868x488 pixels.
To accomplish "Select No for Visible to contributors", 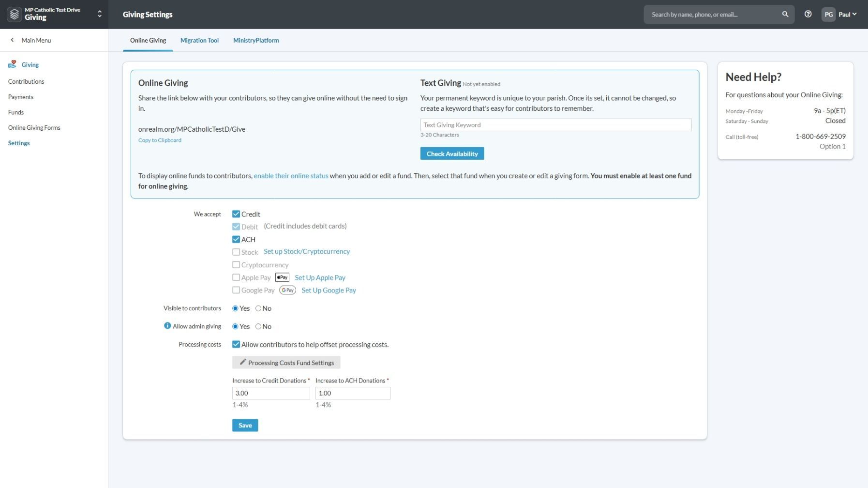I will pos(258,308).
